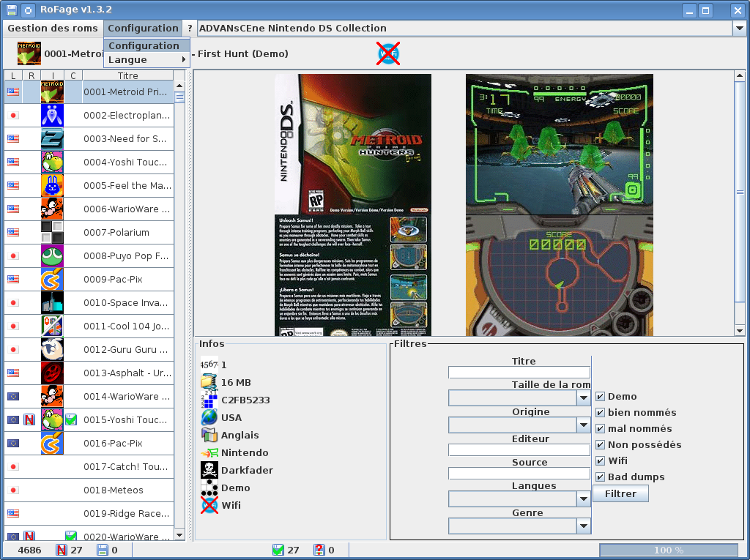Click the globe icon next to USA info
Viewport: 750px width, 560px height.
point(209,417)
